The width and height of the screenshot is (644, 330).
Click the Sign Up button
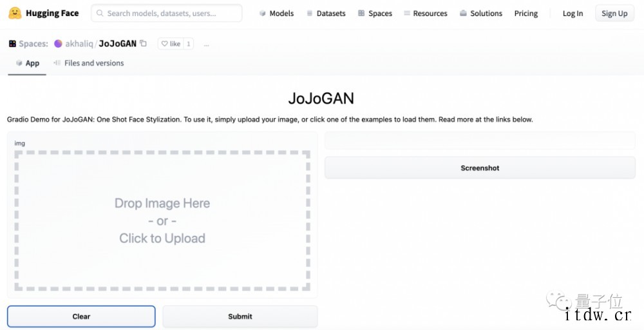(614, 13)
